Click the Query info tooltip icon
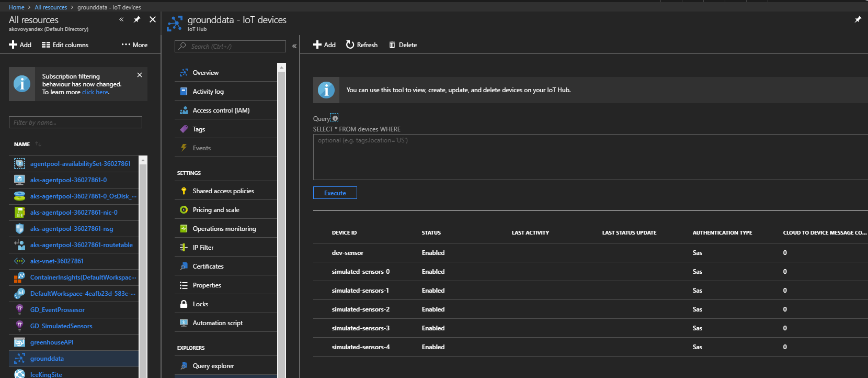 coord(335,118)
